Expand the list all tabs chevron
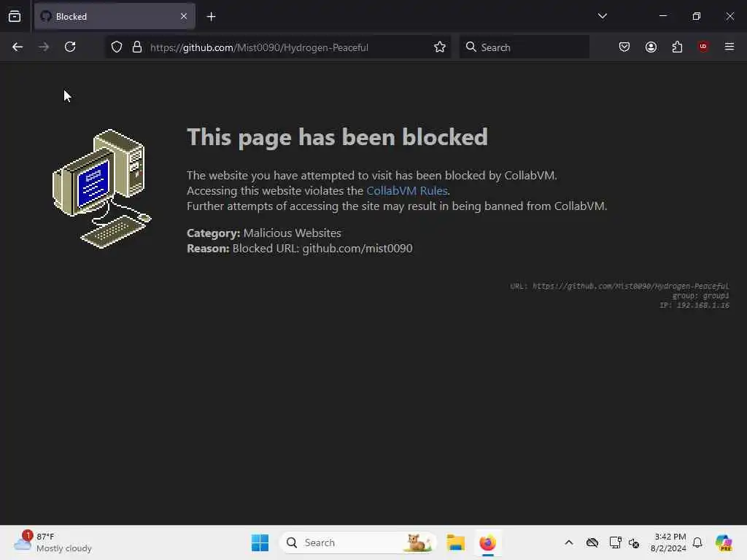747x560 pixels. point(602,16)
